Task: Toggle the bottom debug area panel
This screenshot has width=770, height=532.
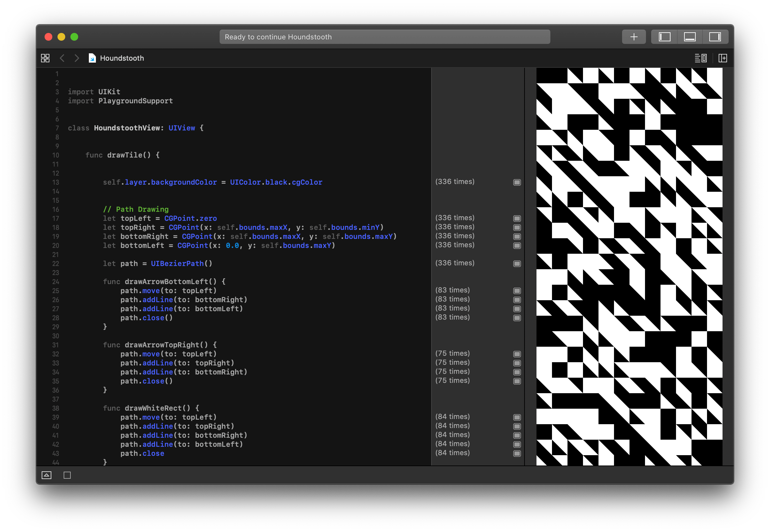Action: 690,37
